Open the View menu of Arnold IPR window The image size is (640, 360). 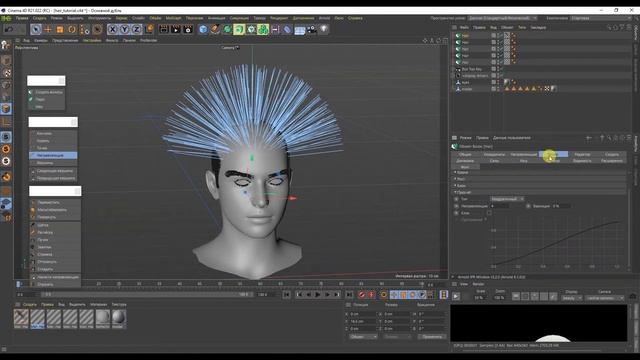464,284
